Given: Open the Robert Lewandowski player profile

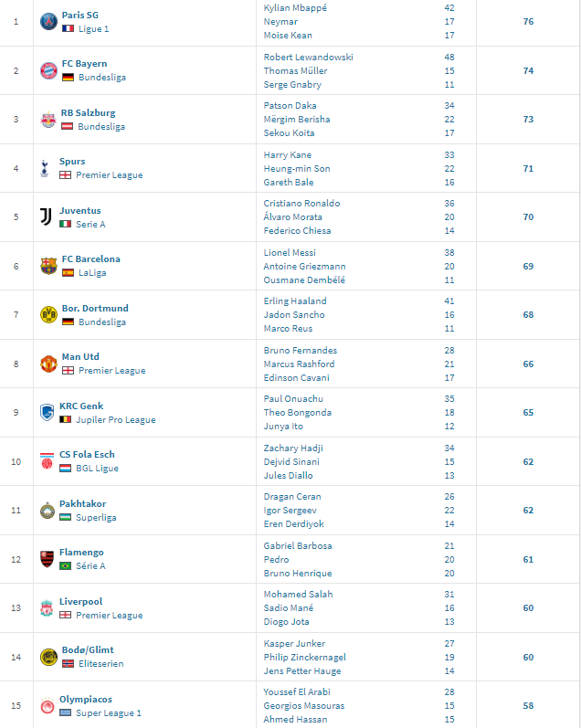Looking at the screenshot, I should click(x=308, y=58).
